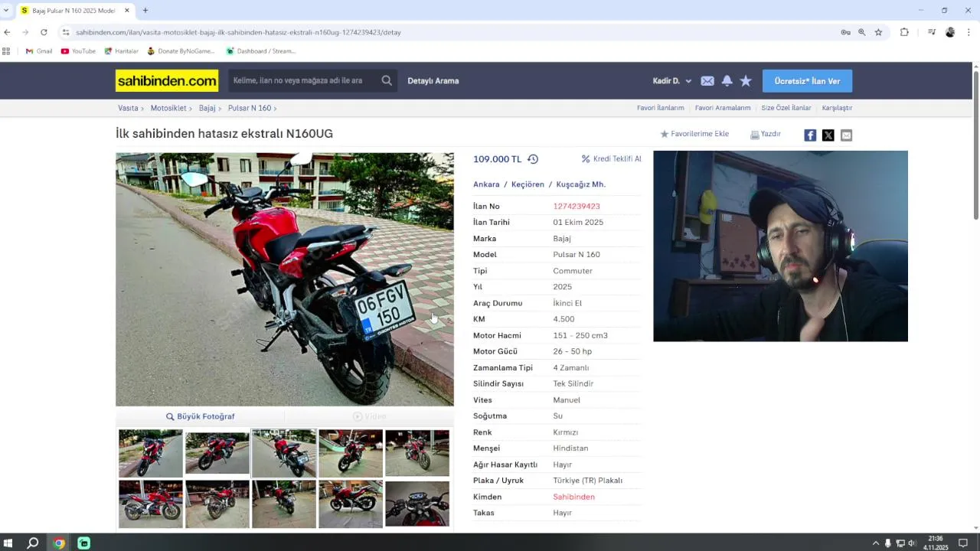Click the main motorcycle photo

[285, 279]
